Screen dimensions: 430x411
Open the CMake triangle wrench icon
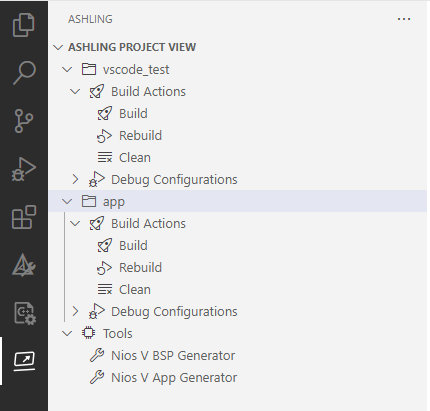coord(24,265)
